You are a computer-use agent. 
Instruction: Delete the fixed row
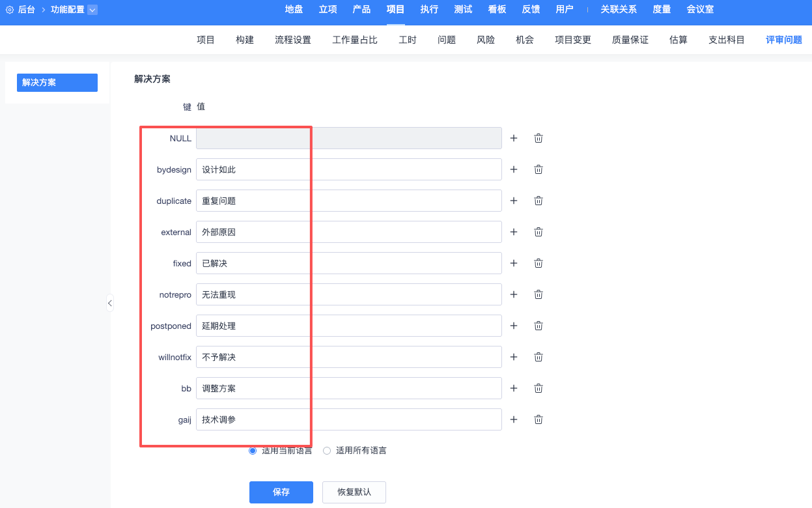(539, 263)
